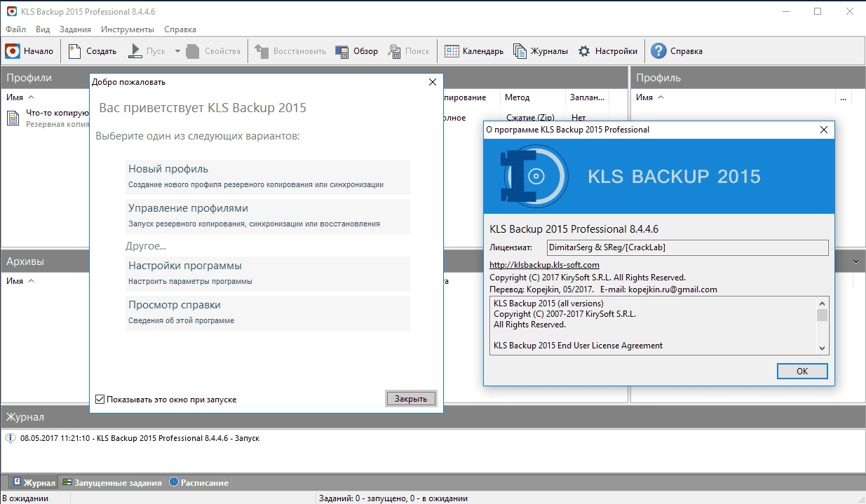This screenshot has height=504, width=866.
Task: Choose the Просмотр справки option
Action: point(268,313)
